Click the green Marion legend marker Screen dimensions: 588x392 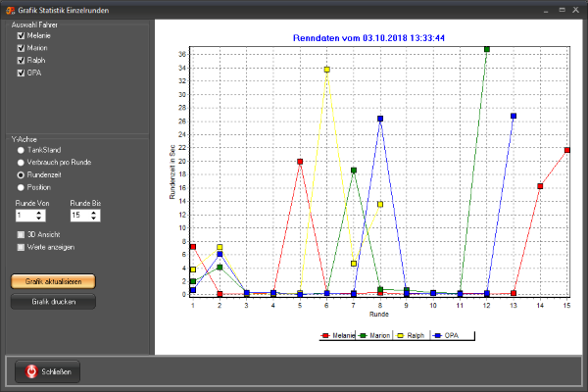click(x=363, y=335)
